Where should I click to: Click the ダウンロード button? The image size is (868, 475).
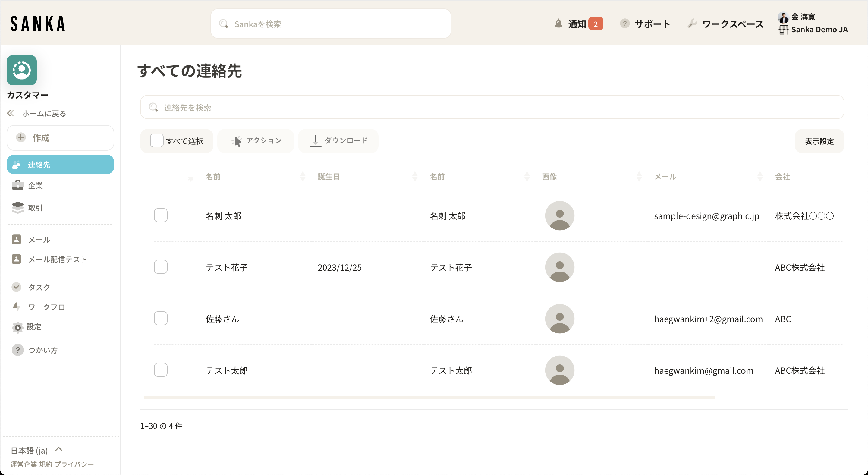338,140
